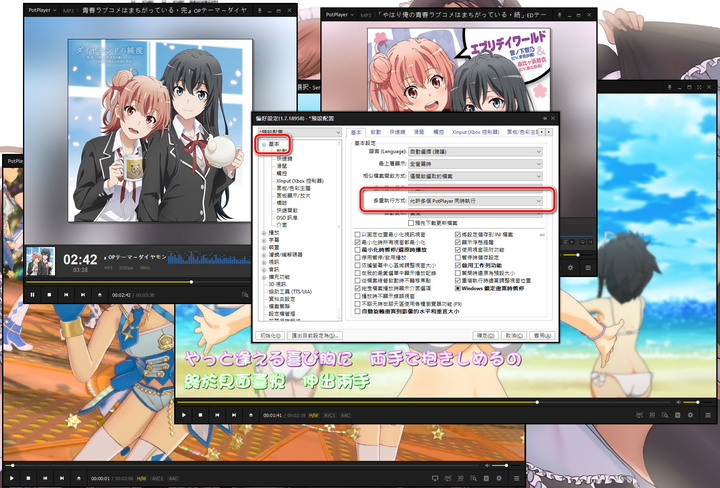This screenshot has height=488, width=720.
Task: Toggle the H/W decoding indicator in center player
Action: pyautogui.click(x=314, y=415)
